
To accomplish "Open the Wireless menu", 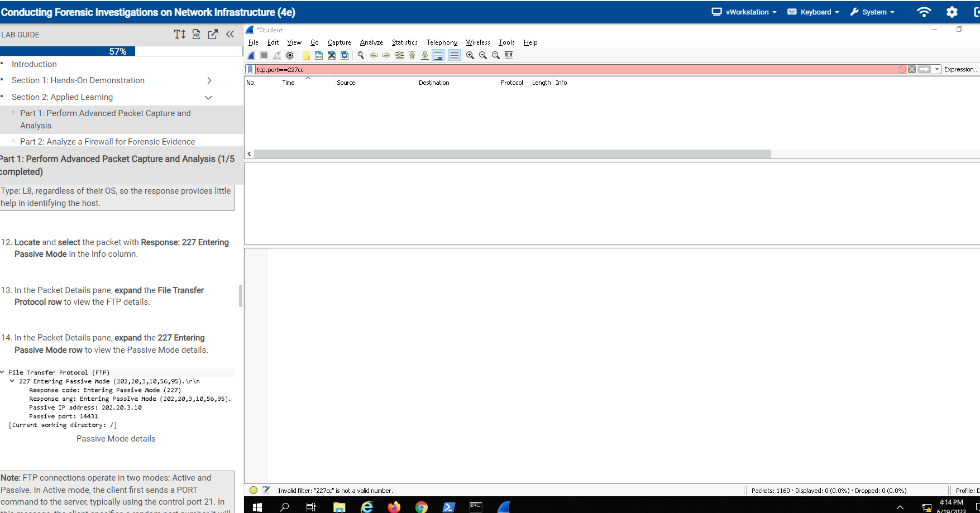I will pos(478,42).
